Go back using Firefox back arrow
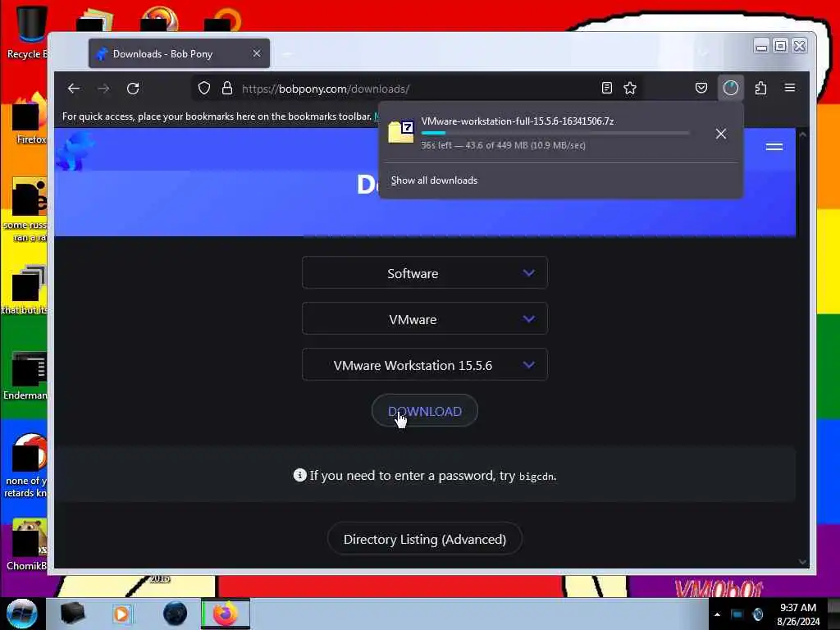Viewport: 840px width, 630px height. click(x=74, y=89)
